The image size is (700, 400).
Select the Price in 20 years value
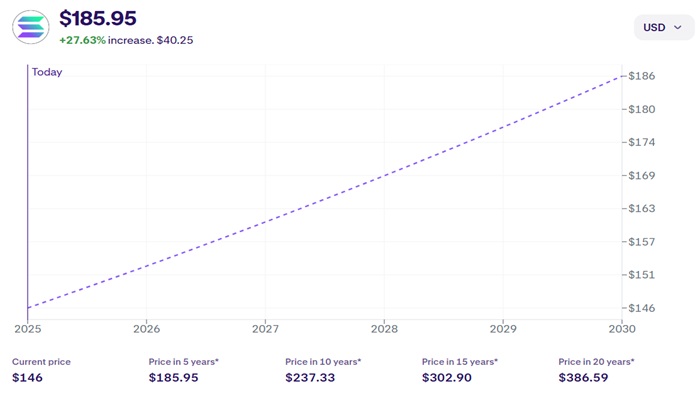coord(583,378)
